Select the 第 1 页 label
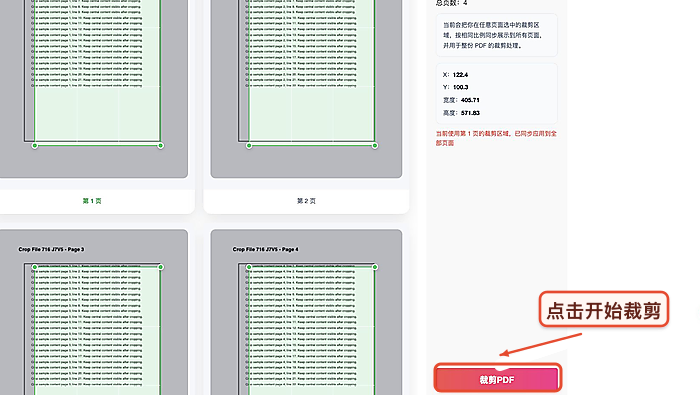Image resolution: width=700 pixels, height=395 pixels. pyautogui.click(x=92, y=201)
